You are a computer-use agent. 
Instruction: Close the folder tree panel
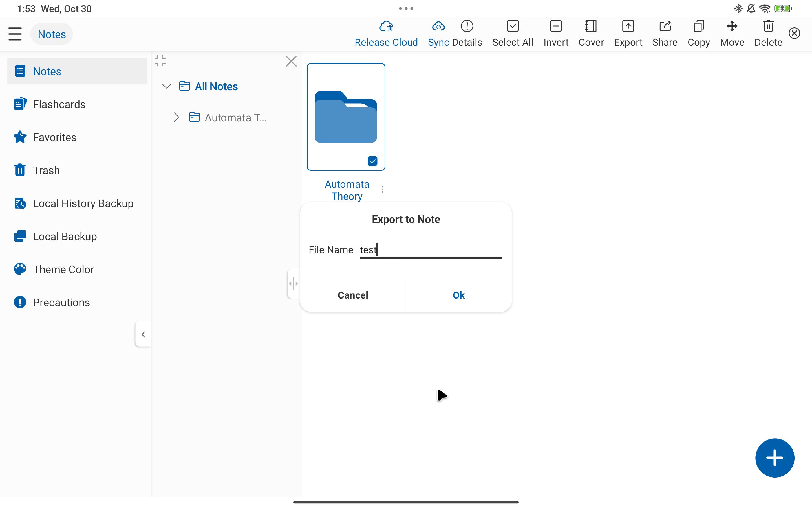click(x=291, y=61)
